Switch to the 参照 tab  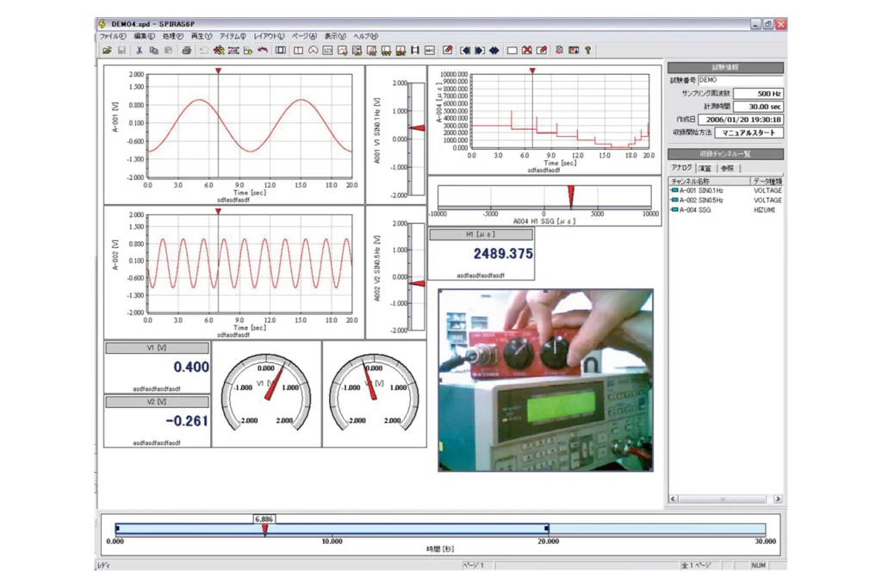pos(728,168)
